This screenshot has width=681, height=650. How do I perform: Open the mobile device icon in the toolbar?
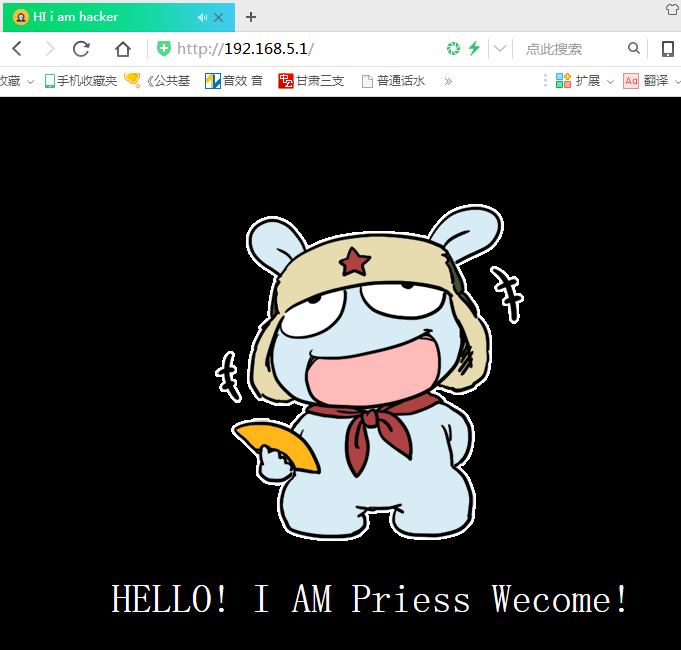(668, 49)
